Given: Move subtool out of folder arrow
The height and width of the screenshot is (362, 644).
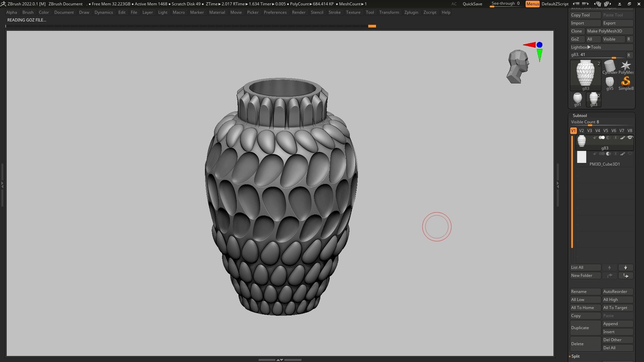Looking at the screenshot, I should pyautogui.click(x=609, y=276).
